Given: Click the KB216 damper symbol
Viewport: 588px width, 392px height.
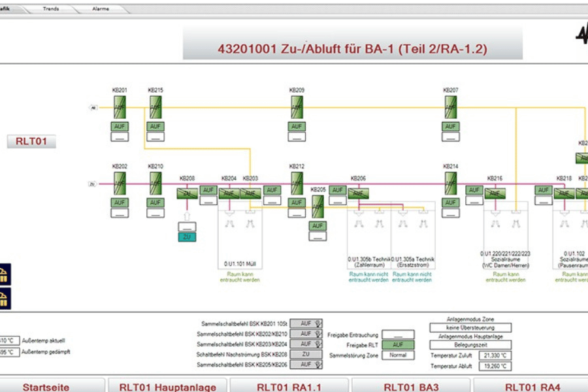Looking at the screenshot, I should [x=495, y=193].
